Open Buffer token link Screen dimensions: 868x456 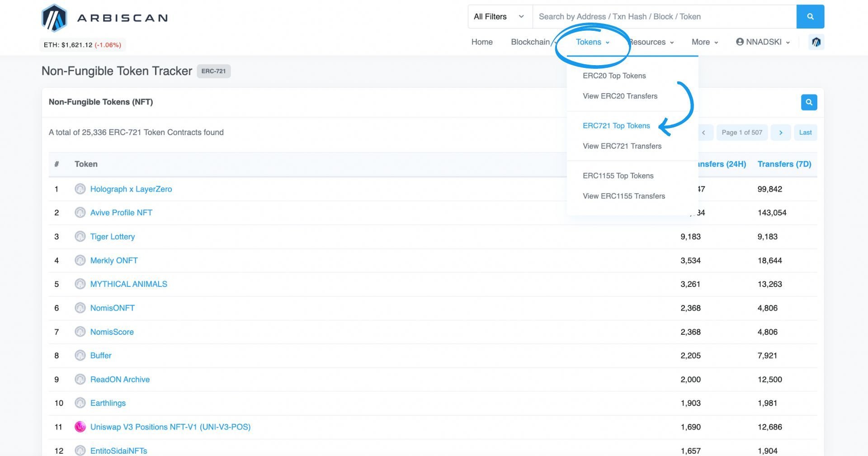pyautogui.click(x=101, y=356)
